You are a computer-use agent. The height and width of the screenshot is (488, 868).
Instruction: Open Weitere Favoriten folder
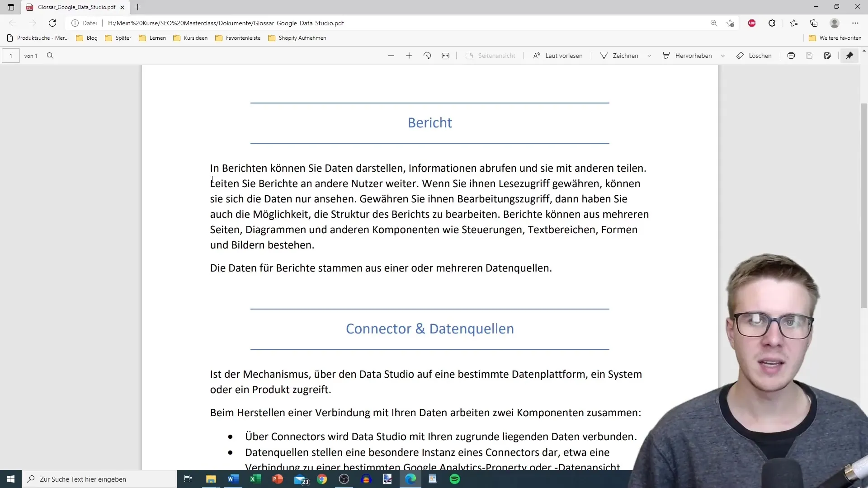pos(835,38)
